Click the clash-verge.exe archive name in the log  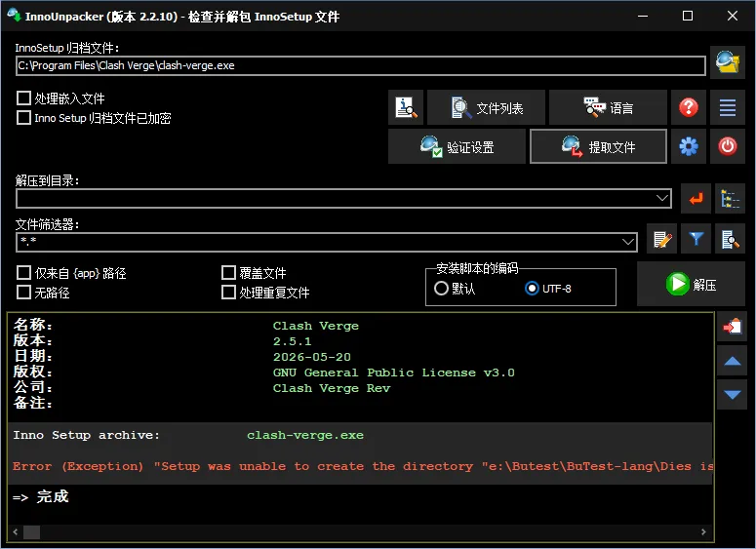pos(305,435)
